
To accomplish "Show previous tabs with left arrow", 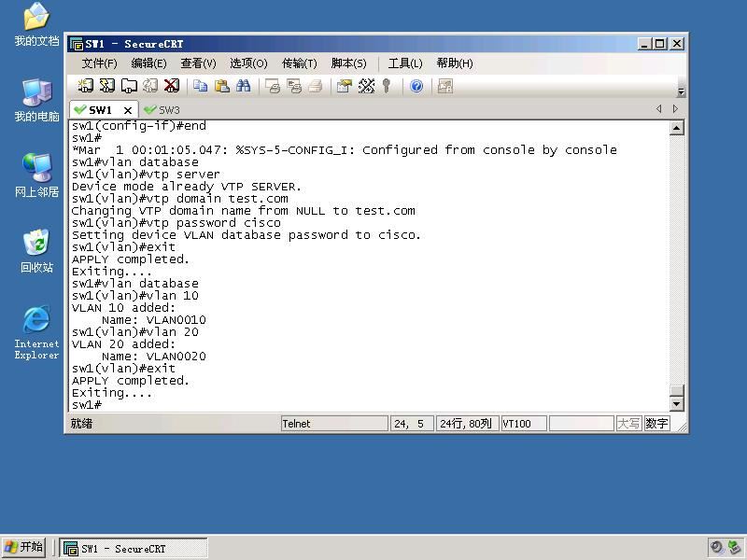I will pyautogui.click(x=659, y=109).
